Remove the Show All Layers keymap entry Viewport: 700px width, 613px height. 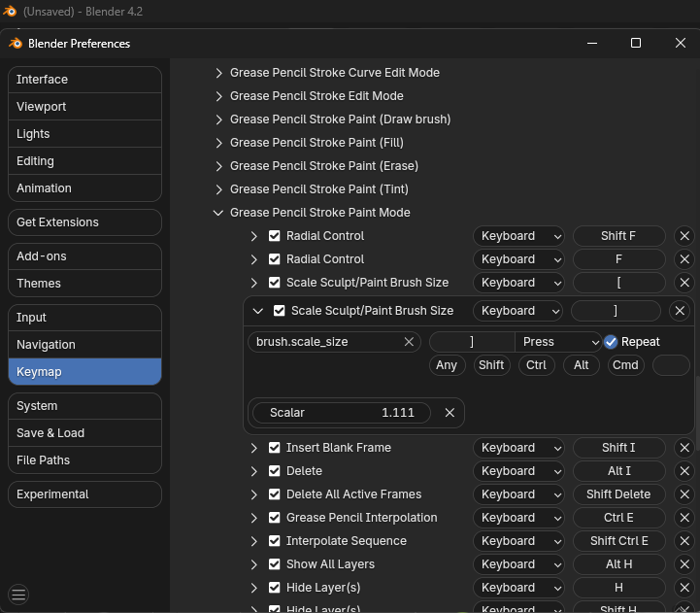tap(684, 564)
